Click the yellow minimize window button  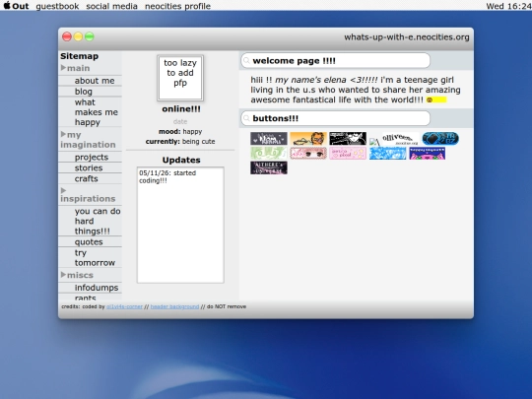click(78, 36)
